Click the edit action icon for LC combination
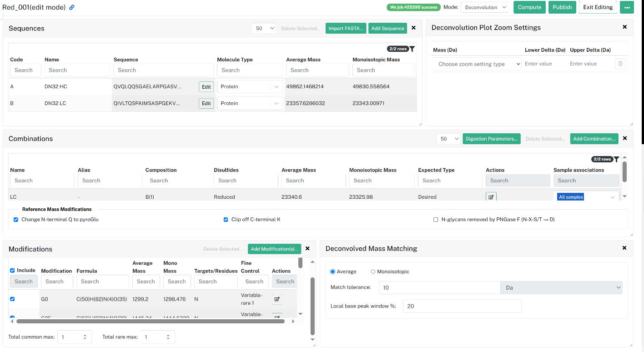The height and width of the screenshot is (352, 644). click(491, 197)
